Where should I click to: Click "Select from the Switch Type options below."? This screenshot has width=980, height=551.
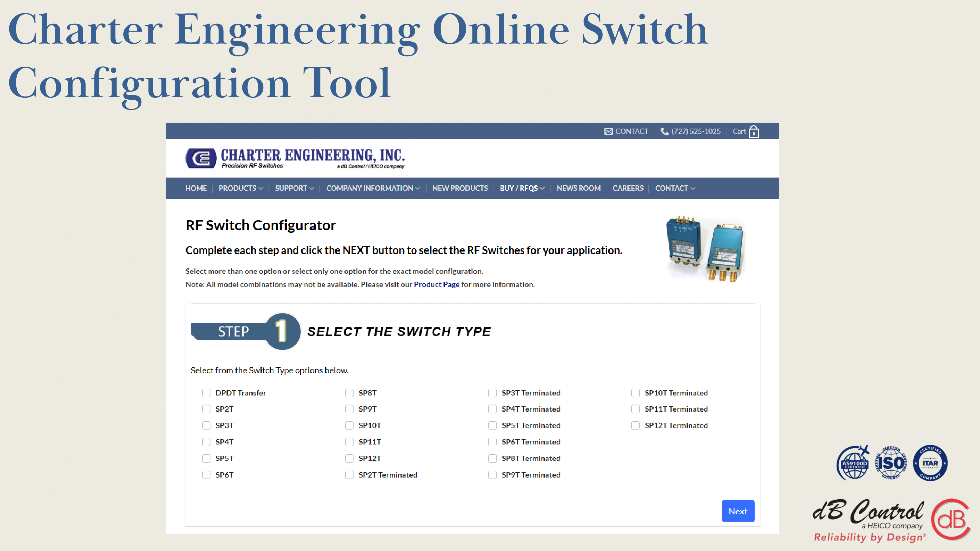click(x=270, y=370)
